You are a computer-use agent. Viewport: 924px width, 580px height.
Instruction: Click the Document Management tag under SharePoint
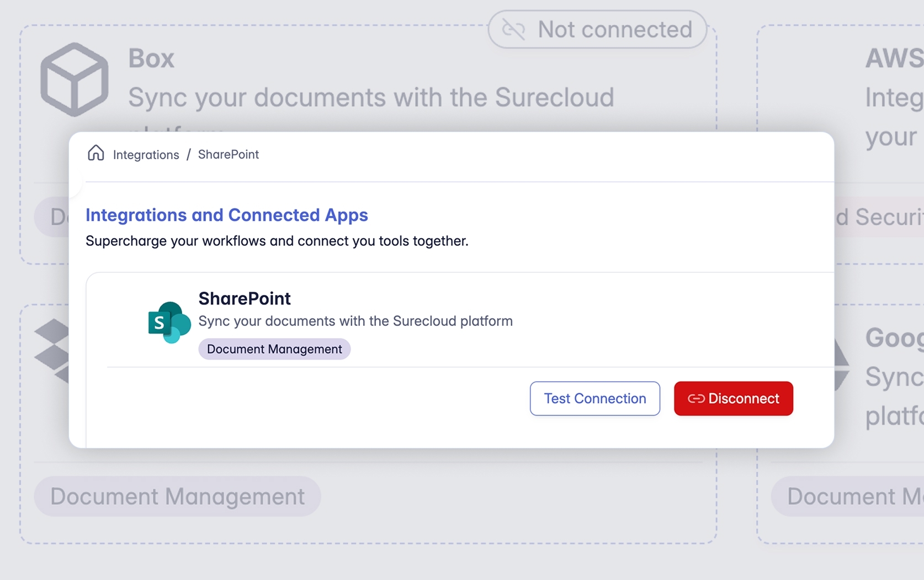274,349
